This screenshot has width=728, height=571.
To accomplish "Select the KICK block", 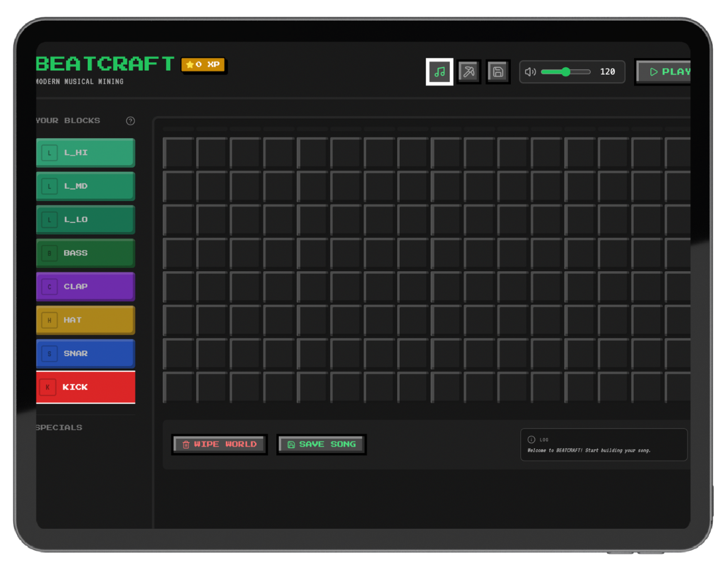I will click(85, 387).
